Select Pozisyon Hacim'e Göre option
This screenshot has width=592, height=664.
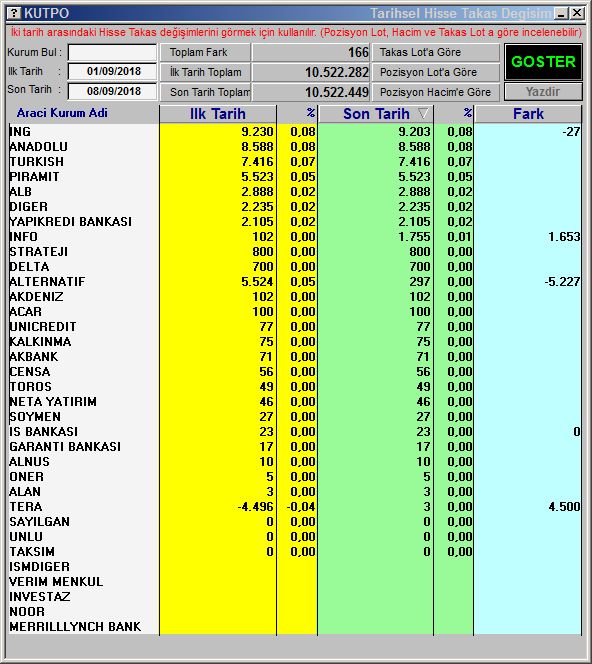click(436, 92)
